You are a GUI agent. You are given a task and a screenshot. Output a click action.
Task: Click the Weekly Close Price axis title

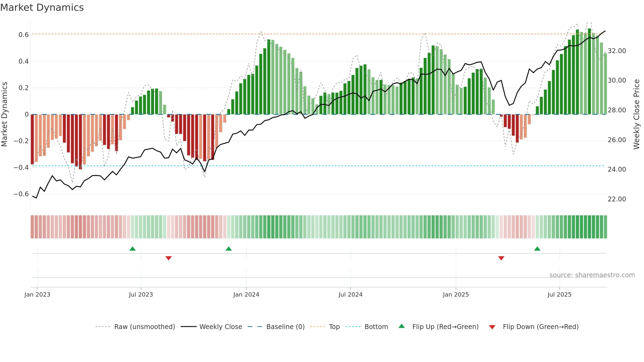tap(636, 114)
